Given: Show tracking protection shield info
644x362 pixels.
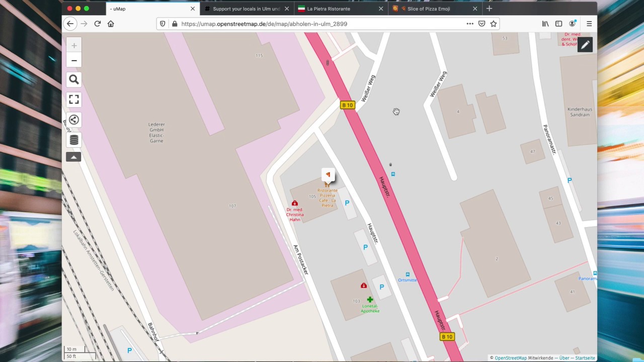Looking at the screenshot, I should (163, 24).
